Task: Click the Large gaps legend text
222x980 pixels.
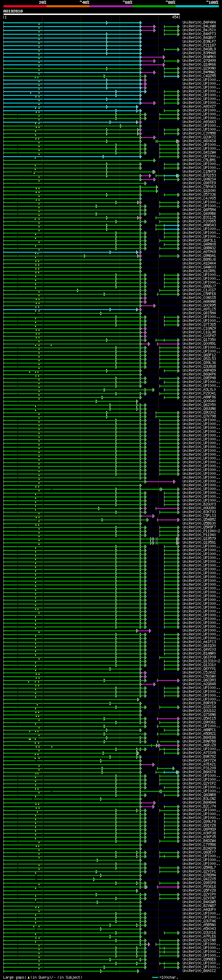Action: tap(43, 977)
